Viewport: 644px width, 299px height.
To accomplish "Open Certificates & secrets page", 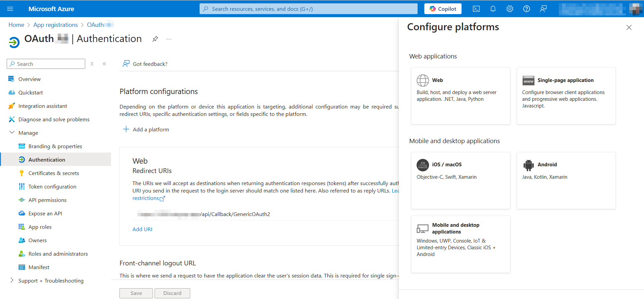I will coord(54,173).
